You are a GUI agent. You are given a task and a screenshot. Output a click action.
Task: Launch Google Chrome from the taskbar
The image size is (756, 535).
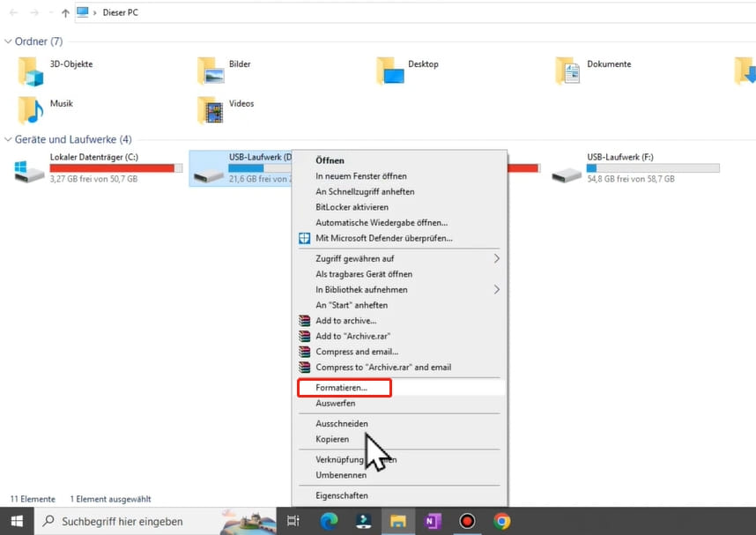tap(501, 522)
